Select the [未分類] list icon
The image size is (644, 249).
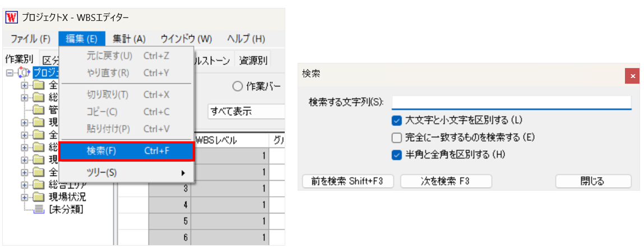[x=39, y=209]
